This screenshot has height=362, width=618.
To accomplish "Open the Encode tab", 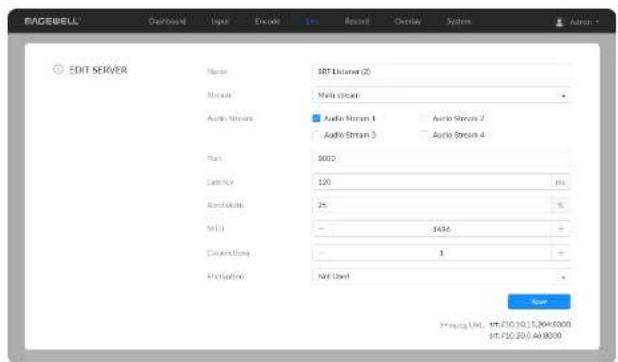I will (267, 21).
